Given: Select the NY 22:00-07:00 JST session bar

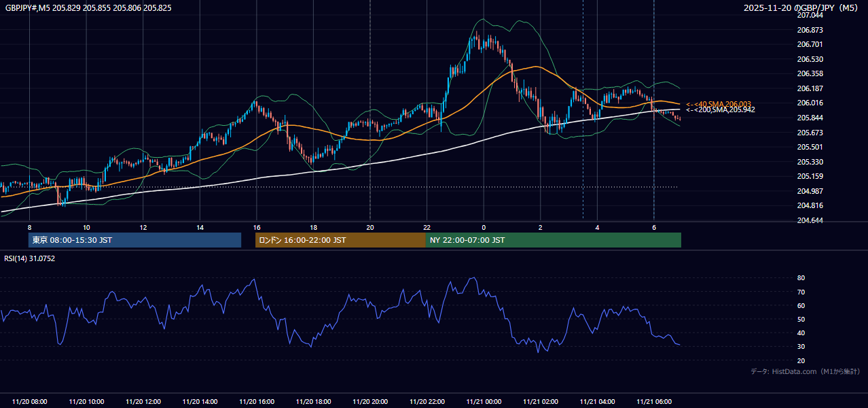Looking at the screenshot, I should pyautogui.click(x=554, y=240).
